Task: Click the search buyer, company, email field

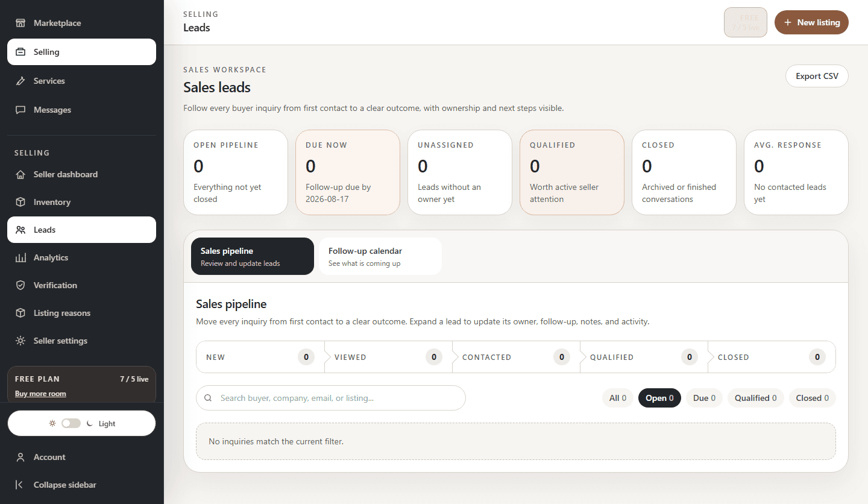Action: pos(331,398)
